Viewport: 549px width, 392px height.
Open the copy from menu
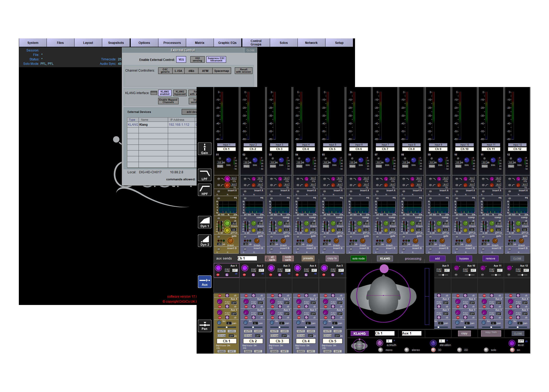point(491,333)
